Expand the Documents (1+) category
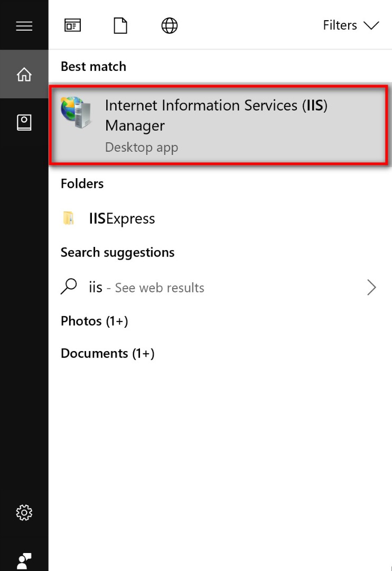392x571 pixels. (x=107, y=353)
